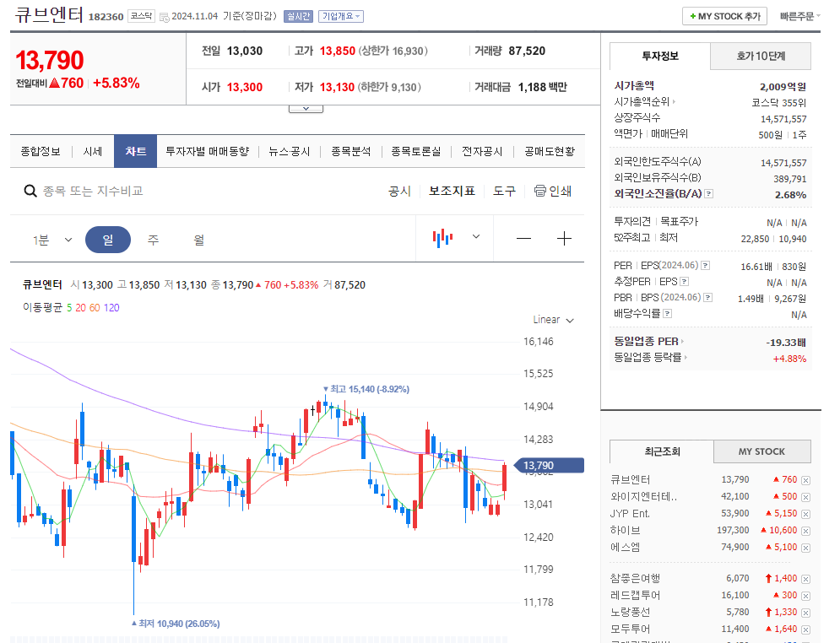840x643 pixels.
Task: Select the 주 weekly period
Action: (153, 240)
